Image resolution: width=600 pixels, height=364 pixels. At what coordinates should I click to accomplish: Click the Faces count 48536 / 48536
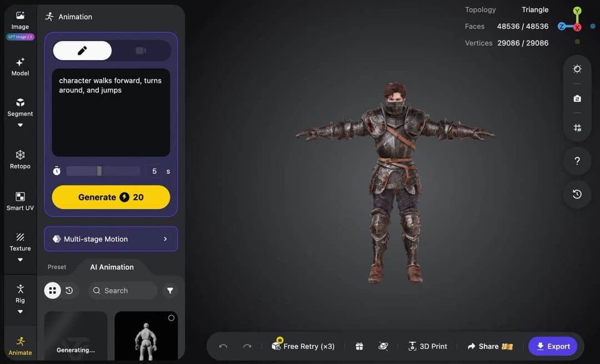[523, 27]
